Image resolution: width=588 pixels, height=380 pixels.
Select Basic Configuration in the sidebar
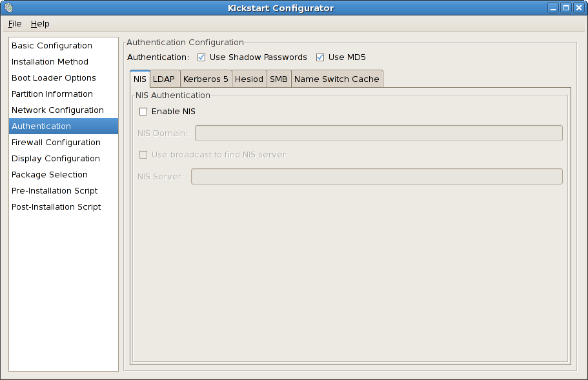tap(52, 45)
